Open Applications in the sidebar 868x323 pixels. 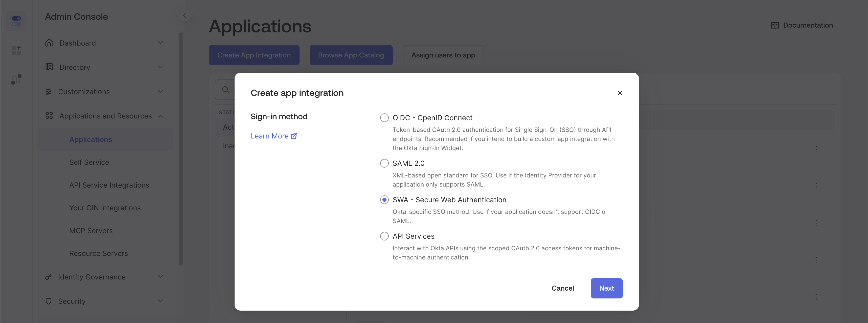[105, 139]
